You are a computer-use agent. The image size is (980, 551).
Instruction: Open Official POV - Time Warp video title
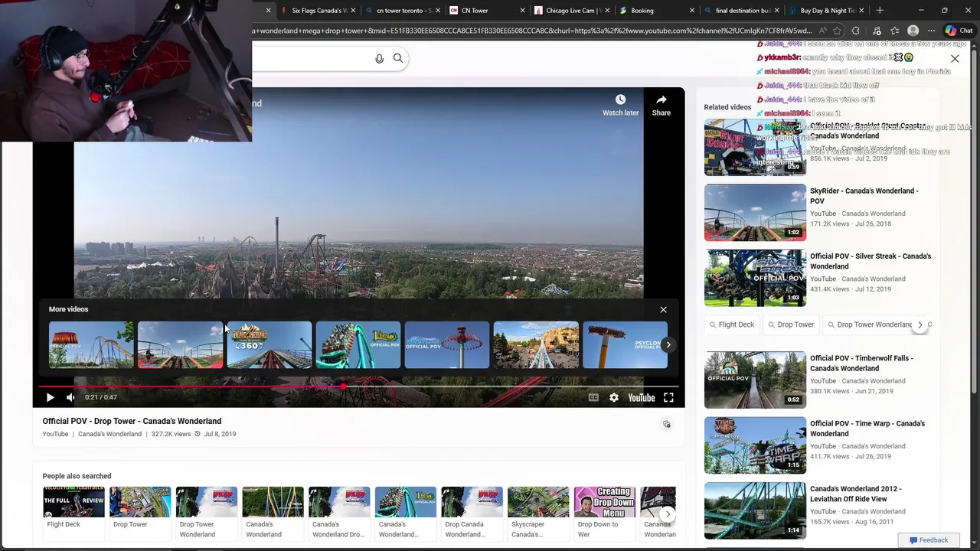[x=867, y=428]
